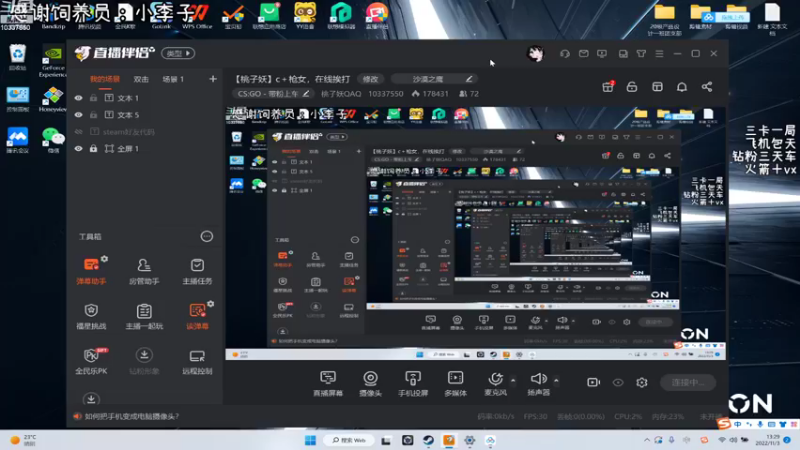Open the streamer avatar
The height and width of the screenshot is (450, 800).
pyautogui.click(x=535, y=54)
